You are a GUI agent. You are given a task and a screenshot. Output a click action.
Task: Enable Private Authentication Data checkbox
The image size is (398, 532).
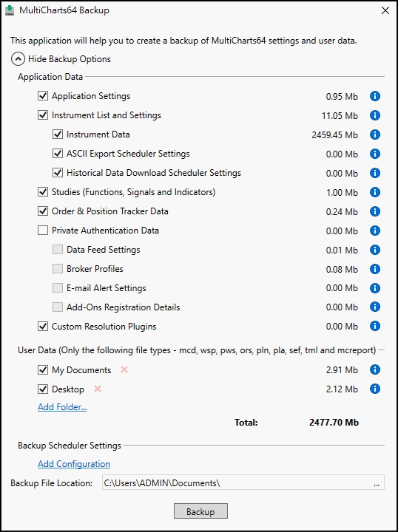click(x=43, y=231)
